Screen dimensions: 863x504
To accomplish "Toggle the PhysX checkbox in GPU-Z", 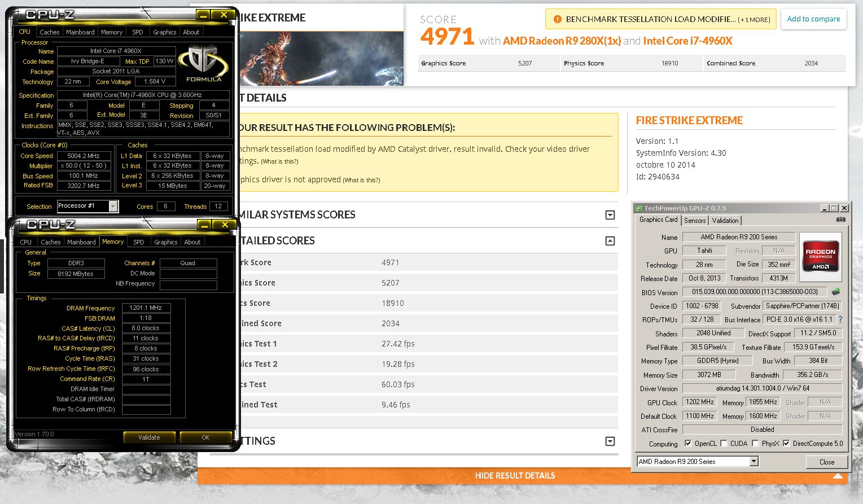I will pos(755,444).
